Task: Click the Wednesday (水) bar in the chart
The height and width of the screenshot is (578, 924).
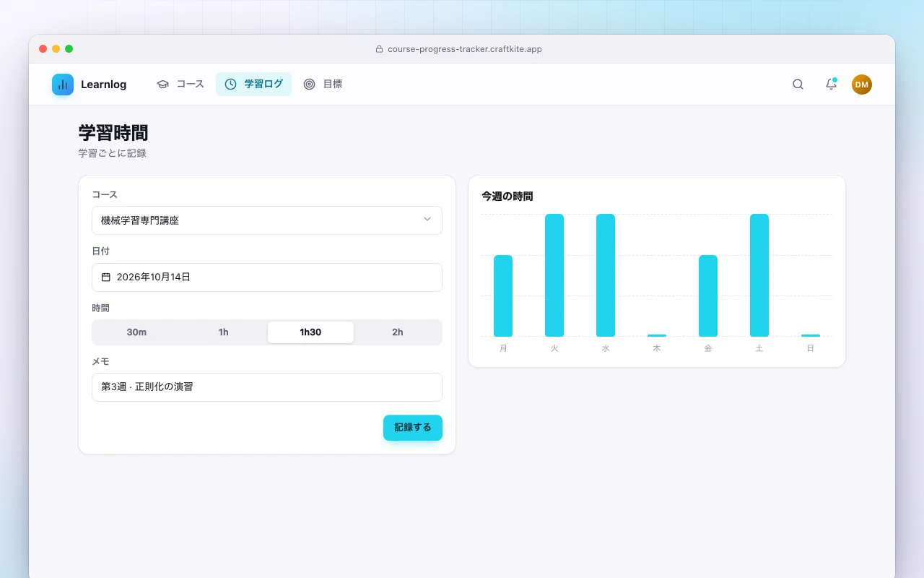Action: pos(606,275)
